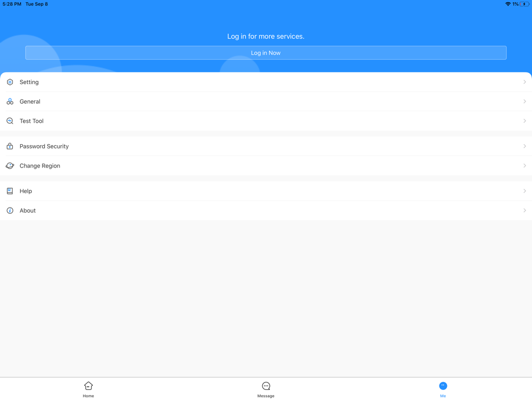
Task: Expand the Setting row chevron
Action: click(525, 82)
